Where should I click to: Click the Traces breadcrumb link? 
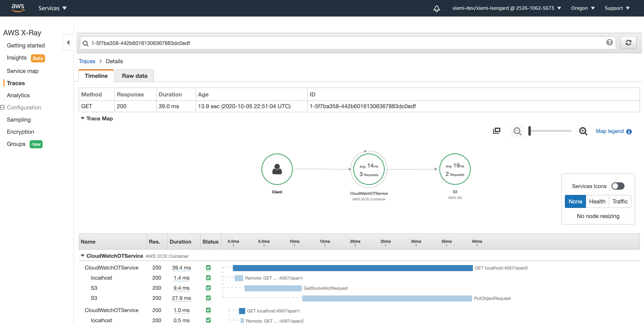[x=87, y=61]
